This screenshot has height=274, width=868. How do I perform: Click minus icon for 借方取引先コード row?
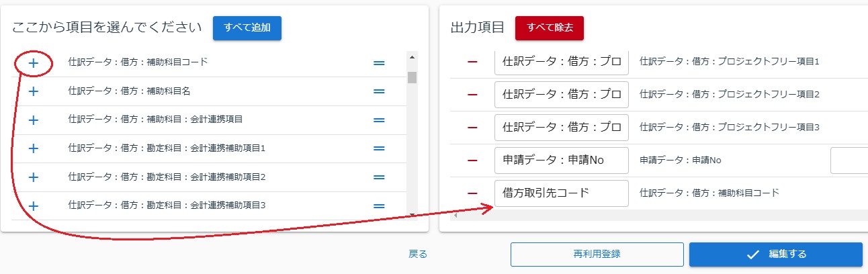(x=472, y=193)
